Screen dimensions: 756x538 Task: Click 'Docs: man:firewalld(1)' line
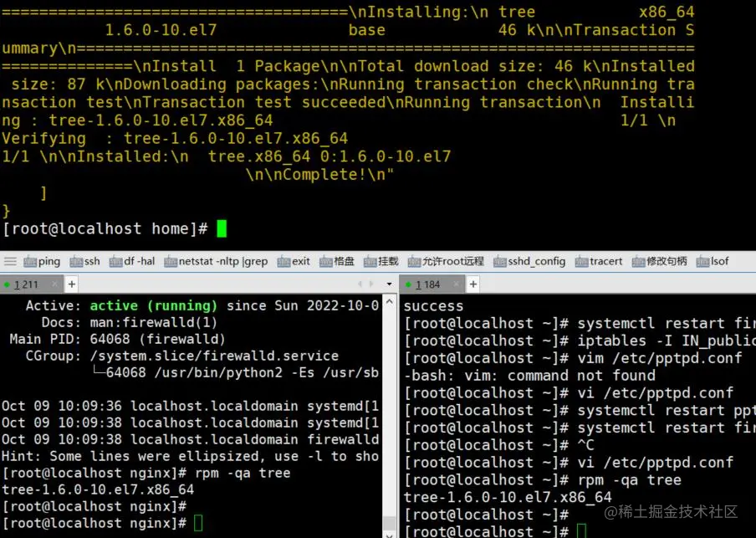tap(130, 322)
